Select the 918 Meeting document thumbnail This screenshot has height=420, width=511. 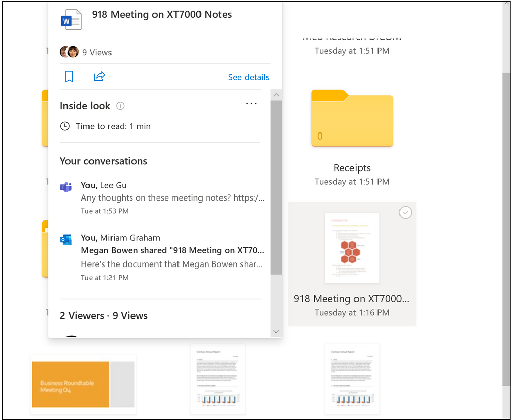pyautogui.click(x=352, y=248)
